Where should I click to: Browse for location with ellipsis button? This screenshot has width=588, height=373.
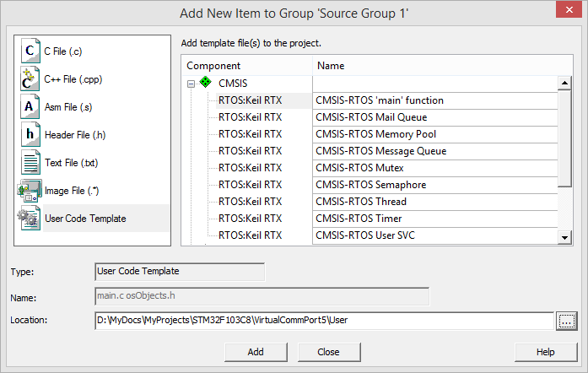[566, 320]
